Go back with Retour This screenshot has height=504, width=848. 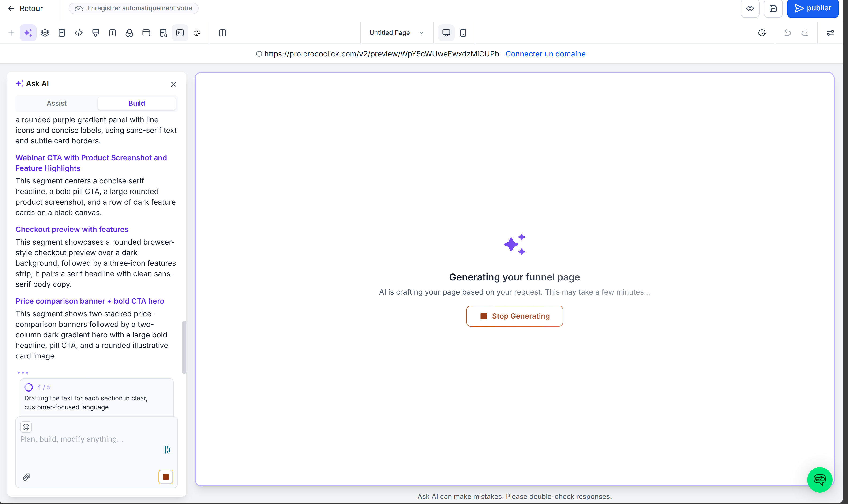[26, 8]
